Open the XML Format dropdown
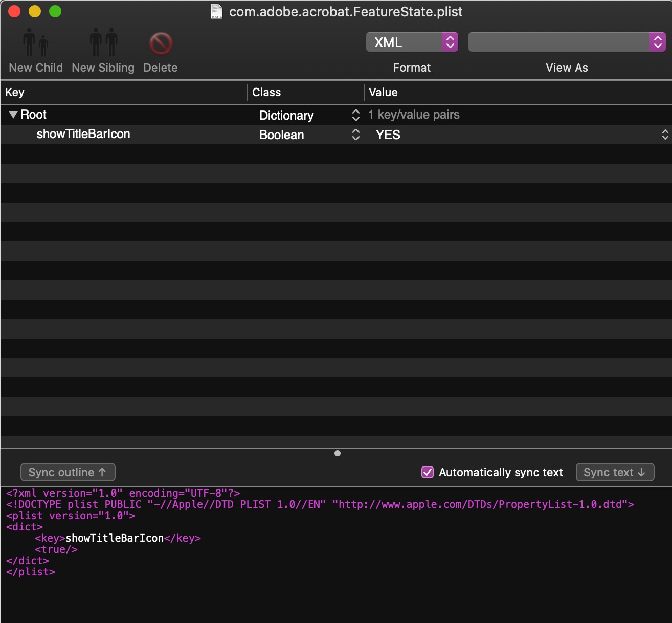Image resolution: width=672 pixels, height=623 pixels. click(x=412, y=42)
